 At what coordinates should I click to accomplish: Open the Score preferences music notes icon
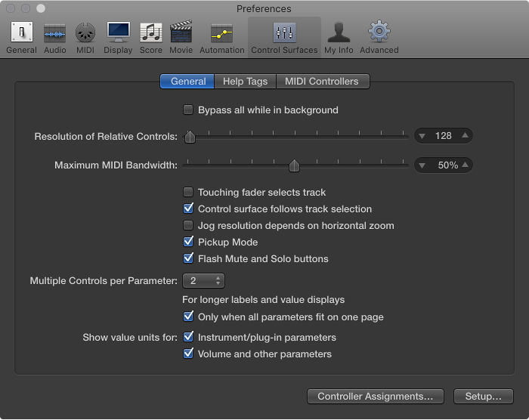point(151,32)
